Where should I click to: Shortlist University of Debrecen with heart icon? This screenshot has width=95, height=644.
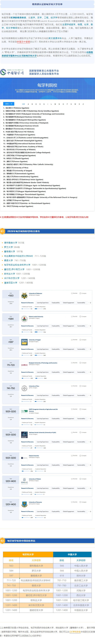(x=74, y=293)
